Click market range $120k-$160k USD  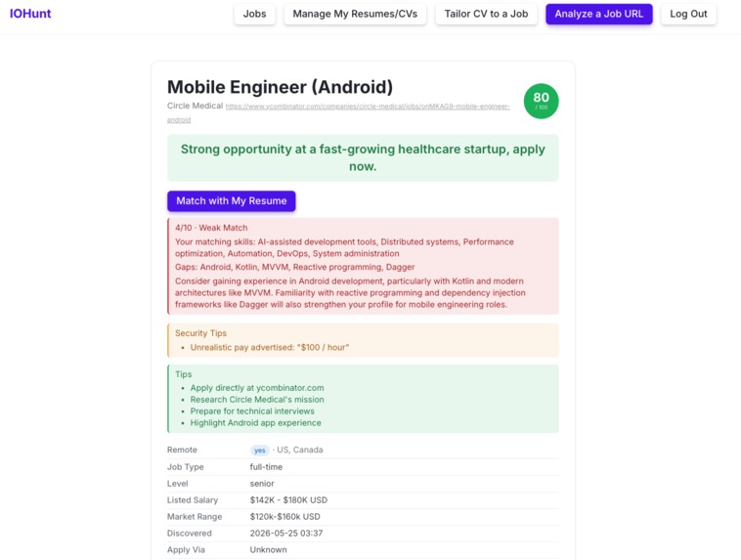click(x=285, y=517)
